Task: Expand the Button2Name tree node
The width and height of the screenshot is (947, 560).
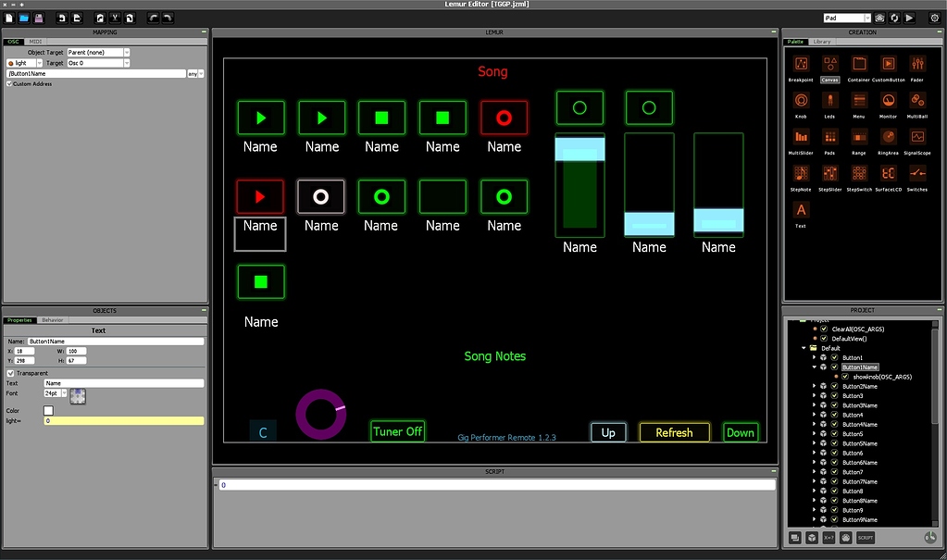Action: pos(815,386)
